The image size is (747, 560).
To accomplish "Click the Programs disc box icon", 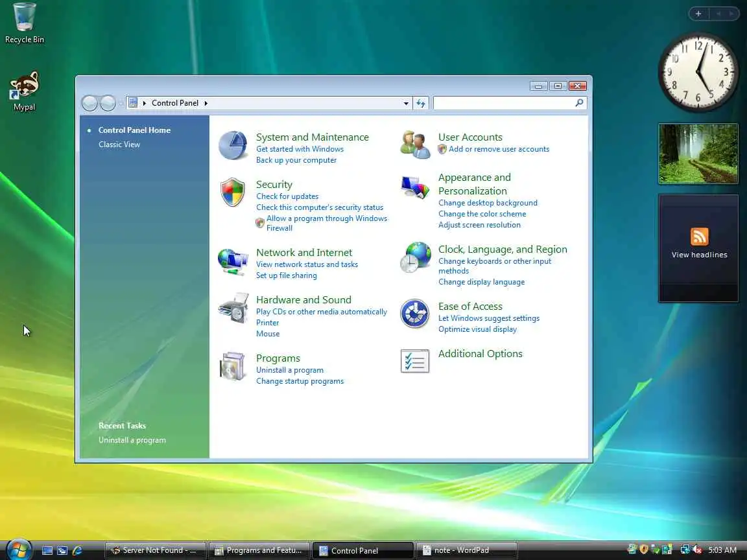I will (233, 366).
